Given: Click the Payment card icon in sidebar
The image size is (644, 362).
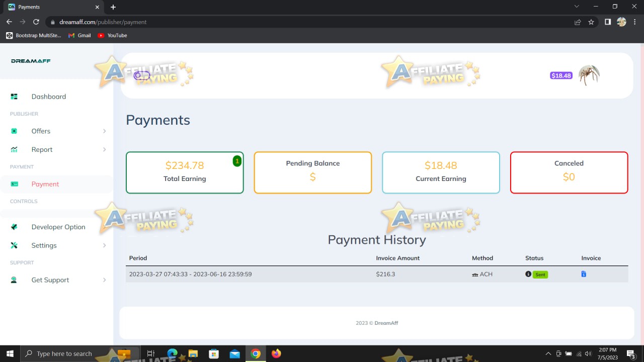Looking at the screenshot, I should 15,184.
